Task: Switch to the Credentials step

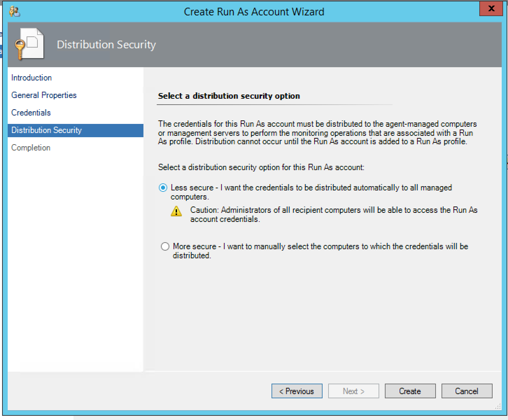Action: pos(31,113)
